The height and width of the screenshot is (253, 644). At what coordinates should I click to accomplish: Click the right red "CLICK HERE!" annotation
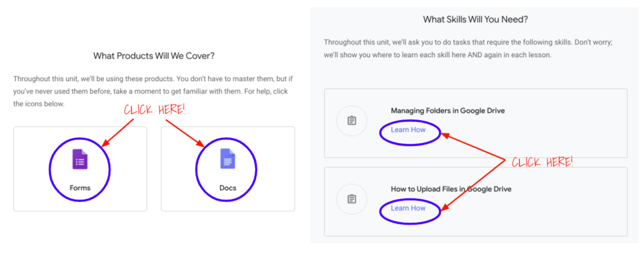(x=542, y=162)
